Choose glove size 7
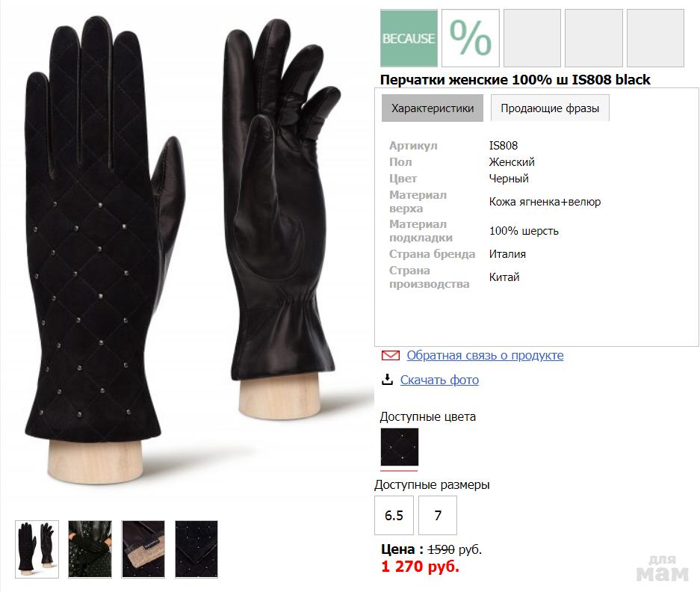The width and height of the screenshot is (700, 592). click(x=438, y=516)
